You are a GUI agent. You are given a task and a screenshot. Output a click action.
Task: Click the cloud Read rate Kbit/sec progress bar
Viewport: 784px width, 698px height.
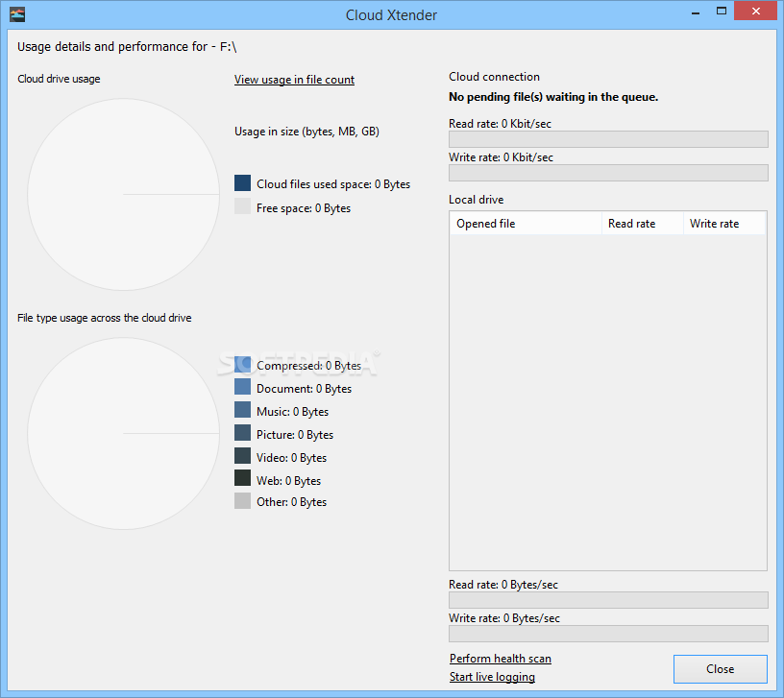pyautogui.click(x=608, y=139)
